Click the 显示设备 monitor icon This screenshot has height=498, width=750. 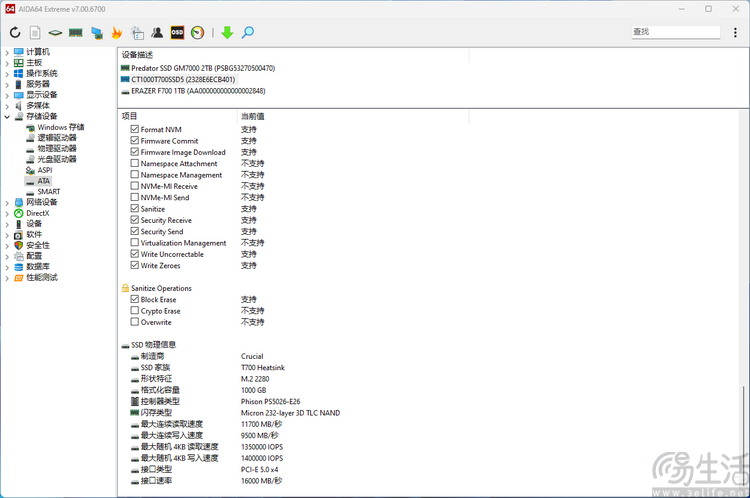point(19,95)
